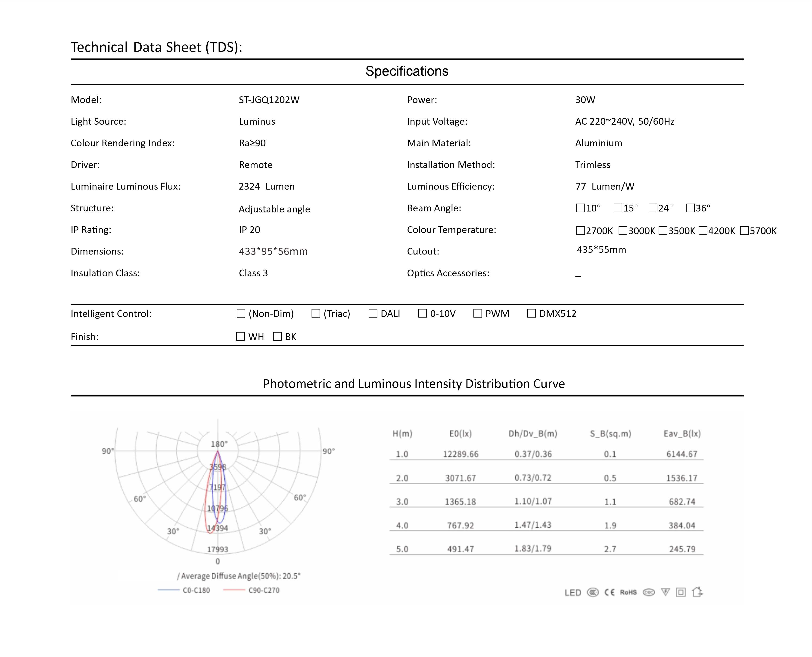Tick the DMX512 control checkbox

[531, 314]
